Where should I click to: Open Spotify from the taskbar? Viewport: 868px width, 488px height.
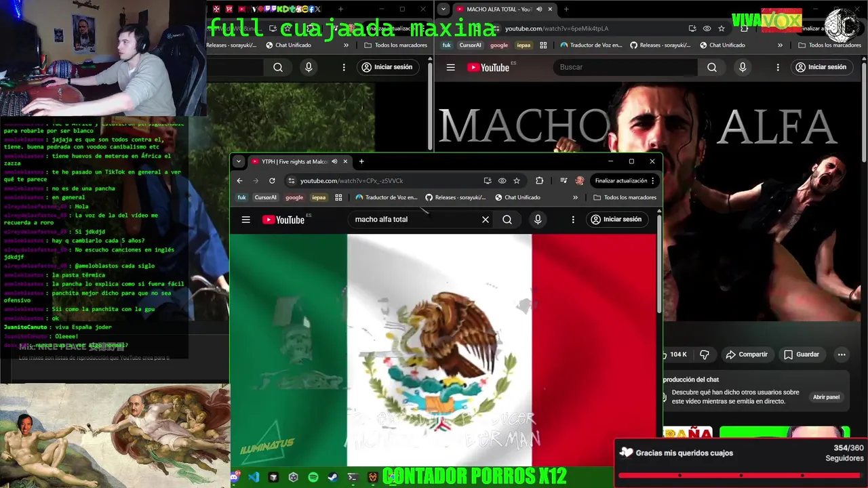[x=313, y=477]
